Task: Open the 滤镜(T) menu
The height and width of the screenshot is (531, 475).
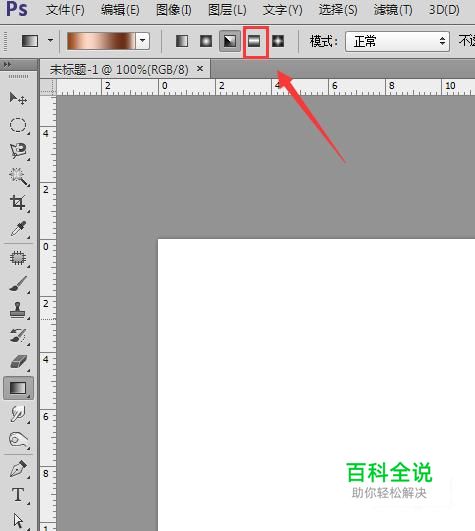Action: tap(393, 10)
